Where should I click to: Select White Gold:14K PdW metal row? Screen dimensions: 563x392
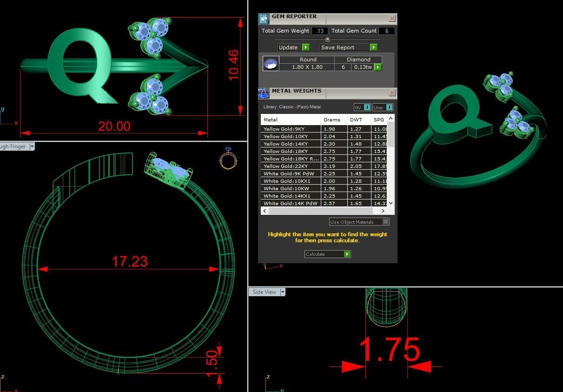pyautogui.click(x=291, y=203)
